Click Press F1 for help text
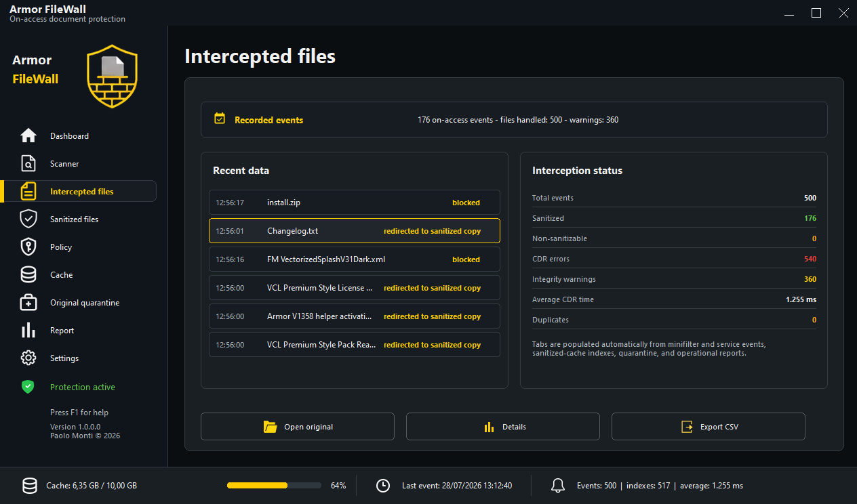The height and width of the screenshot is (504, 857). 79,413
